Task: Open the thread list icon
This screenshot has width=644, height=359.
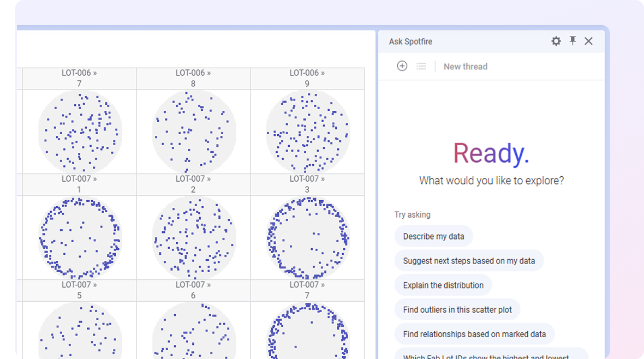Action: (x=421, y=66)
